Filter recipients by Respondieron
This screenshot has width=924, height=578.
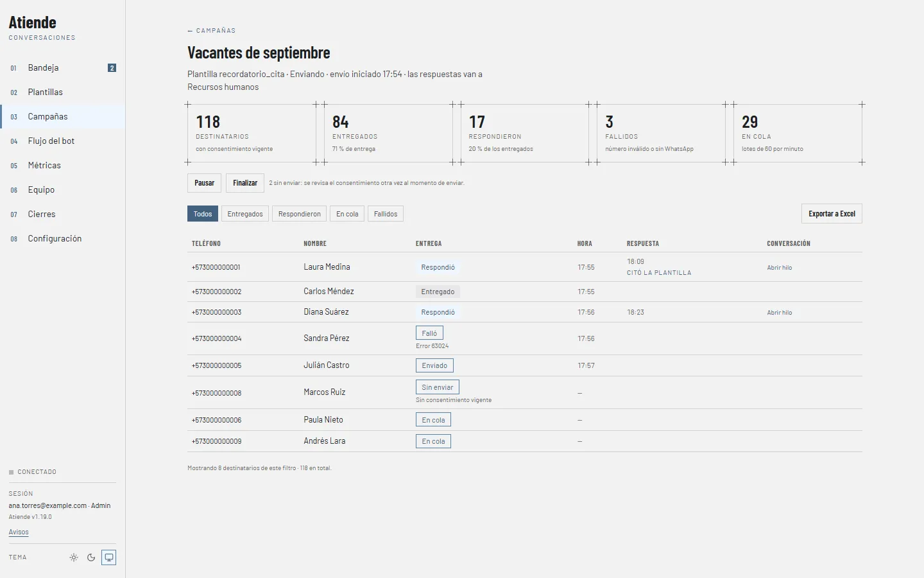click(x=300, y=214)
